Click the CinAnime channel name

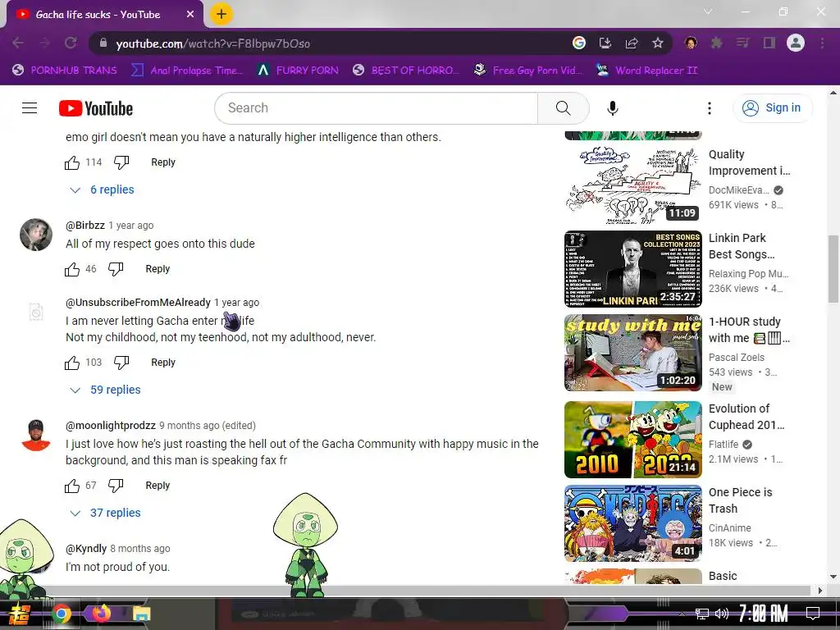coord(729,528)
